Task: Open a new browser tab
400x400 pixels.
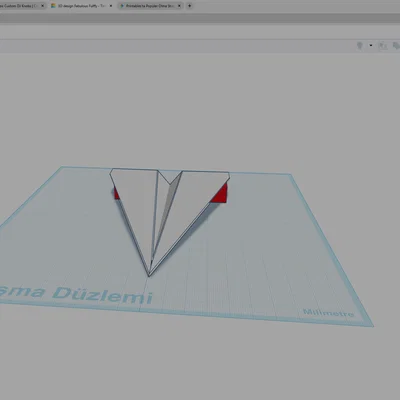Action: point(189,6)
